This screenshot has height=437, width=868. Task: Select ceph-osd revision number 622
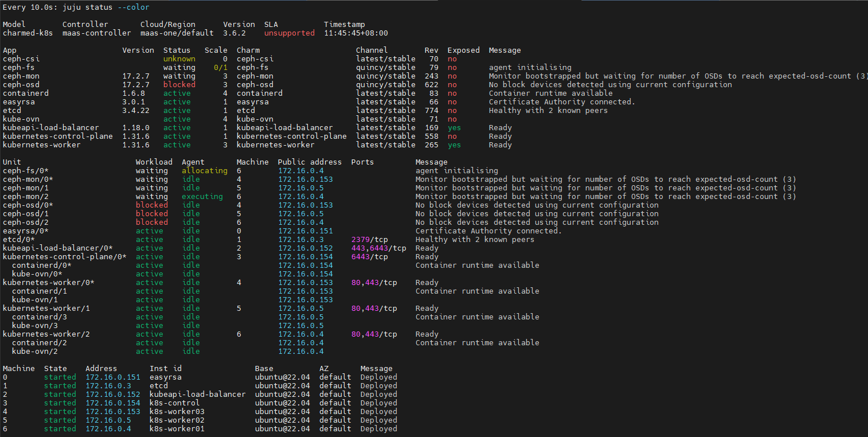tap(432, 84)
